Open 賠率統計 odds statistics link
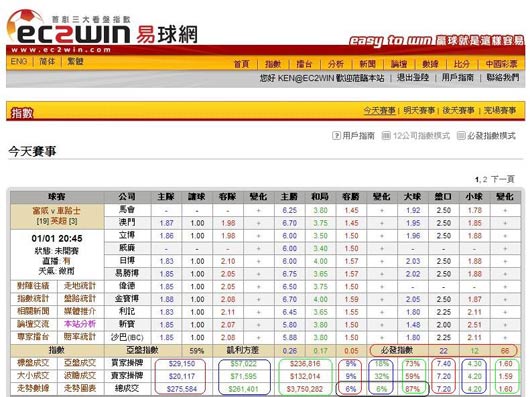The height and width of the screenshot is (397, 530). [80, 337]
